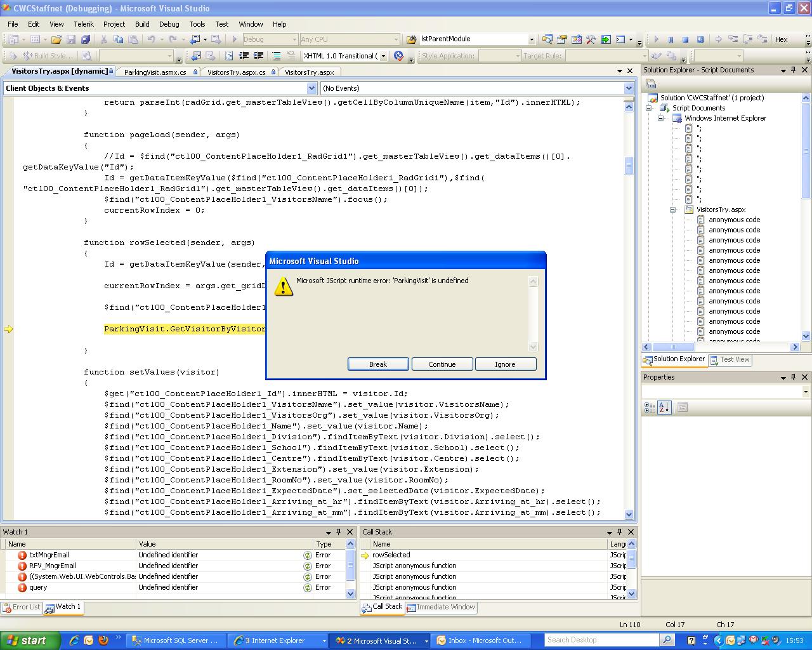812x650 pixels.
Task: Toggle auto-hide pin on Solution Explorer
Action: click(793, 70)
